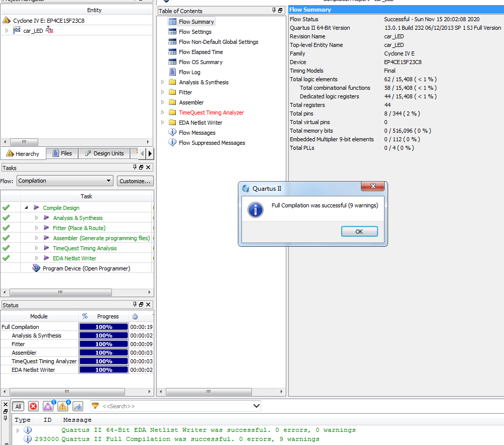The height and width of the screenshot is (445, 504).
Task: Float the Table of Contents panel
Action: coord(280,10)
